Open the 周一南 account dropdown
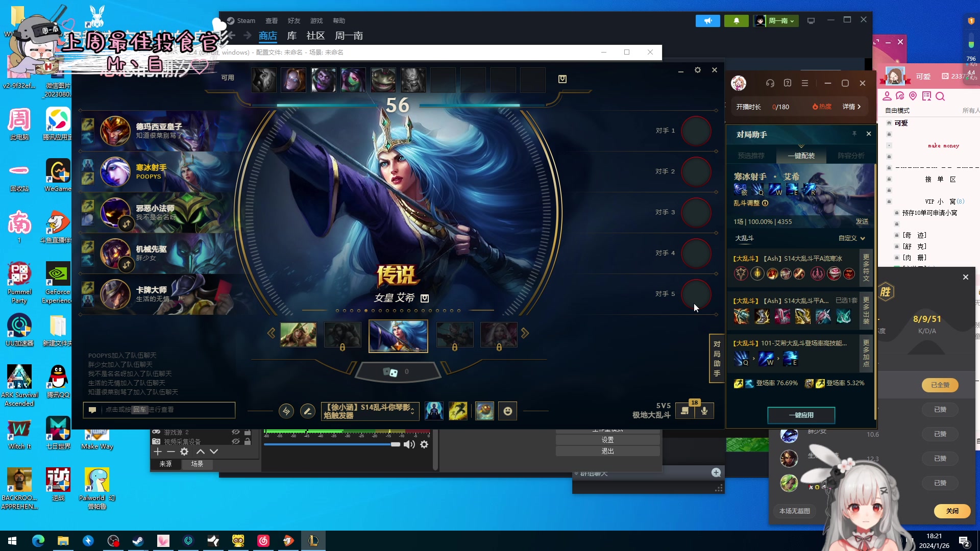Screen dimensions: 980x551 (776, 21)
